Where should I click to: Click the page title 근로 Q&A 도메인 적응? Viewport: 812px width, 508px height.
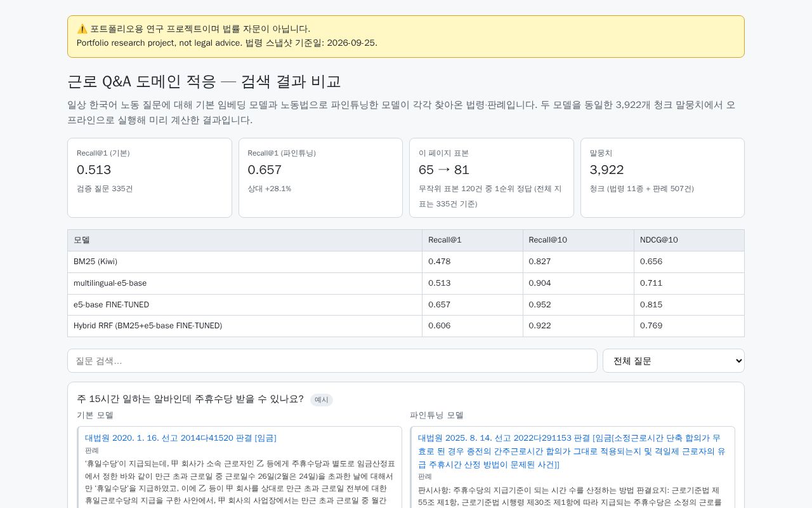(204, 82)
